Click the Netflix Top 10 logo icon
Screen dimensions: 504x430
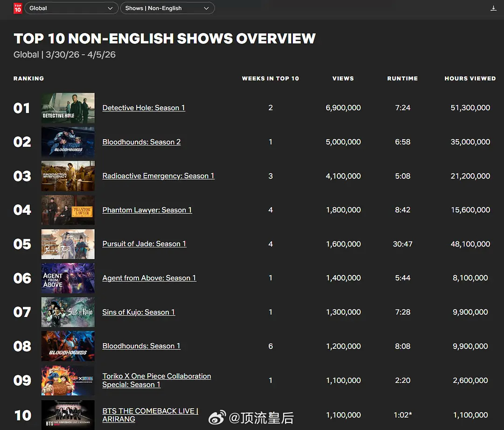point(18,8)
